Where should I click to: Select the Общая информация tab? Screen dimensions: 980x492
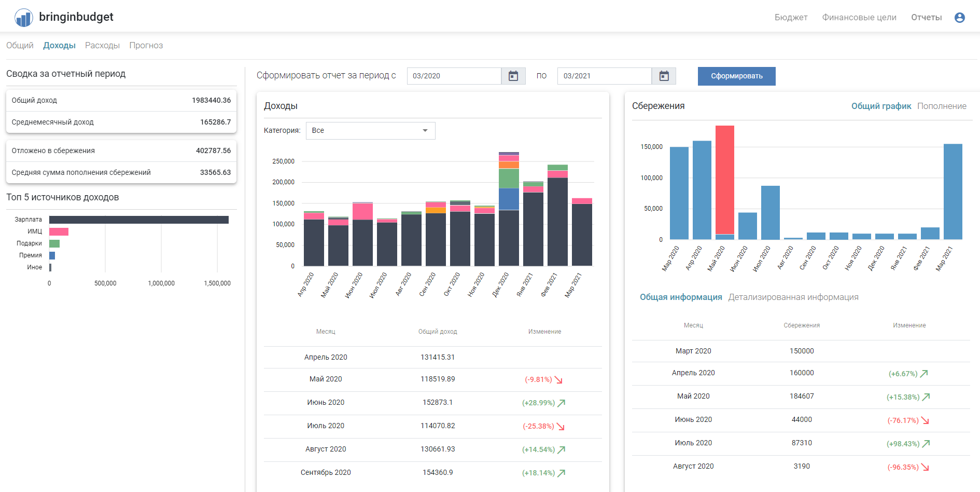(x=681, y=297)
